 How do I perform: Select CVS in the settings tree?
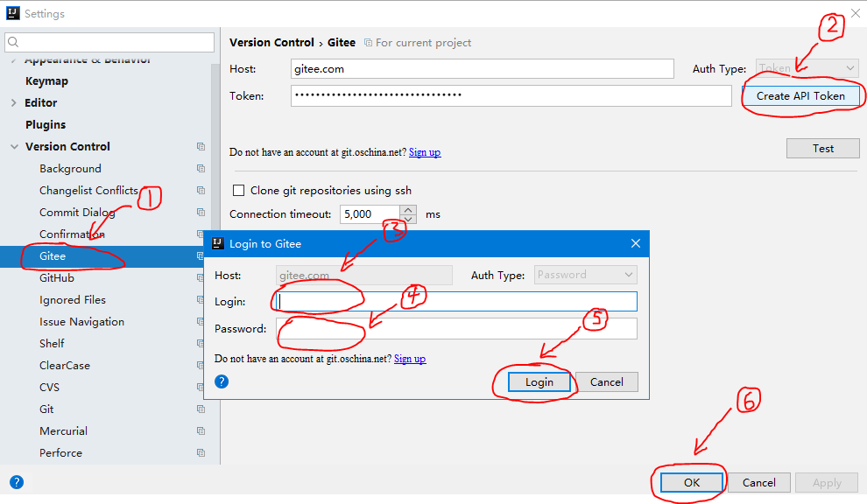coord(49,388)
